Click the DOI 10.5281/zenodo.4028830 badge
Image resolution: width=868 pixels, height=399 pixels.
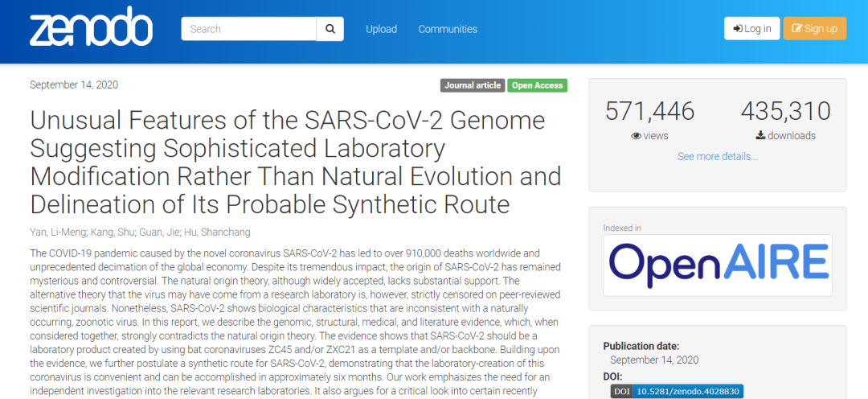(677, 391)
